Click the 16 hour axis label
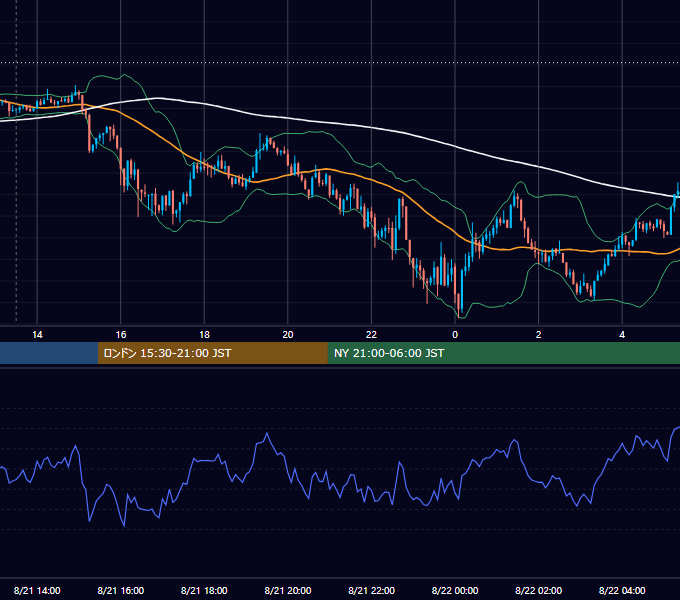Screen dimensions: 680x600 tap(121, 335)
